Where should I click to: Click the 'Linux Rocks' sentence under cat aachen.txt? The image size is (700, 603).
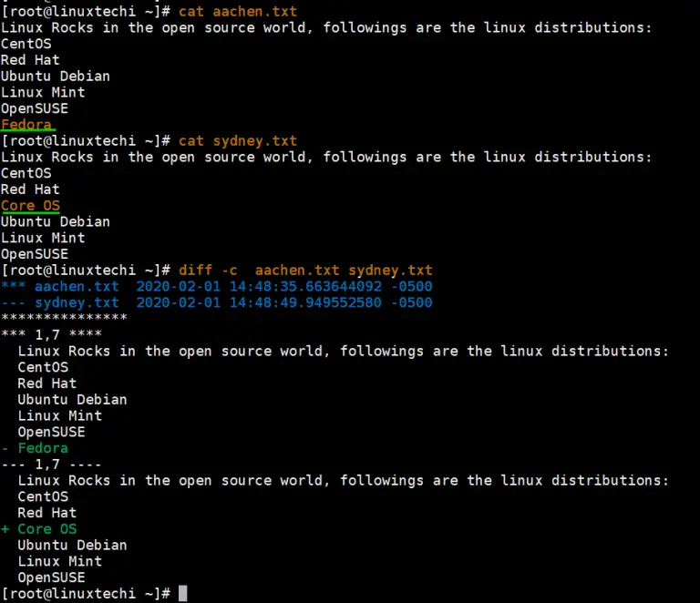(326, 27)
